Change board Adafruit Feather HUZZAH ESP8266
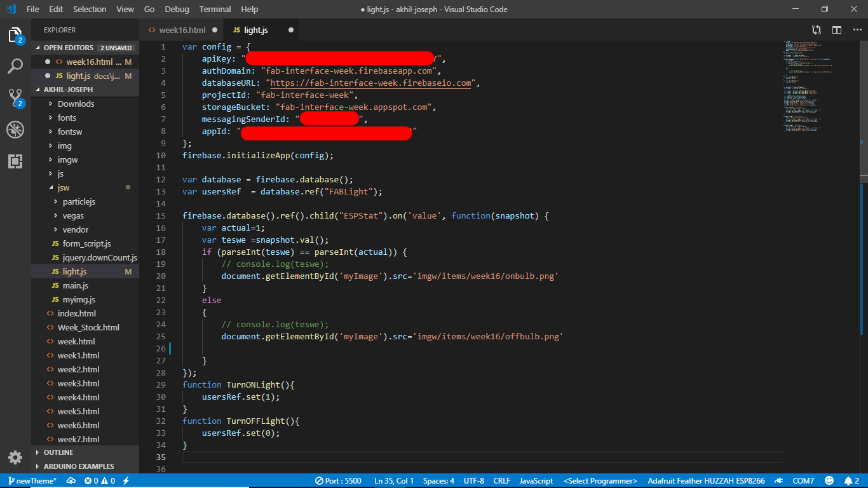This screenshot has width=868, height=488. coord(707,481)
